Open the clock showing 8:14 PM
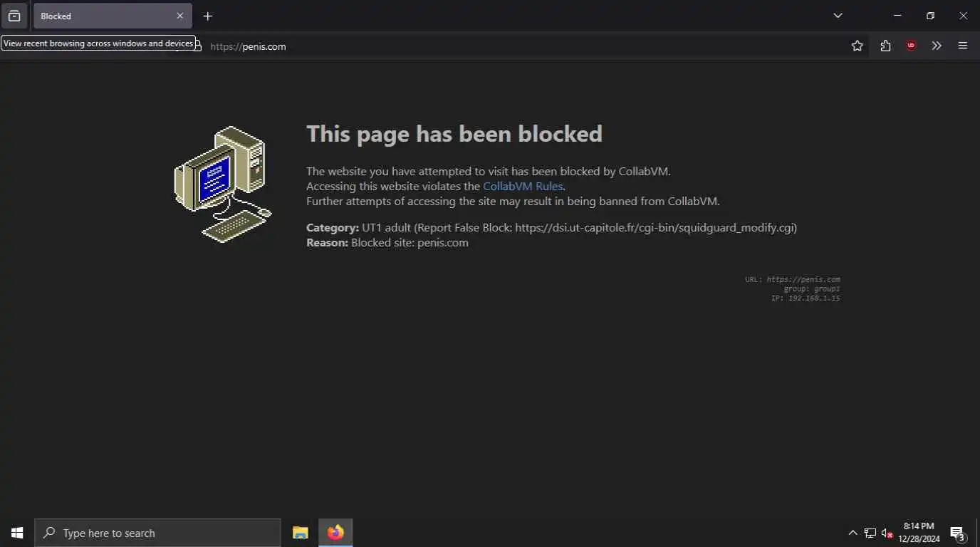 click(x=919, y=533)
